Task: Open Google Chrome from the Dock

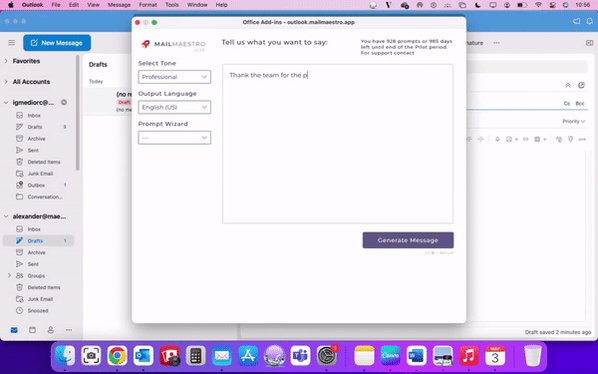Action: pos(117,356)
